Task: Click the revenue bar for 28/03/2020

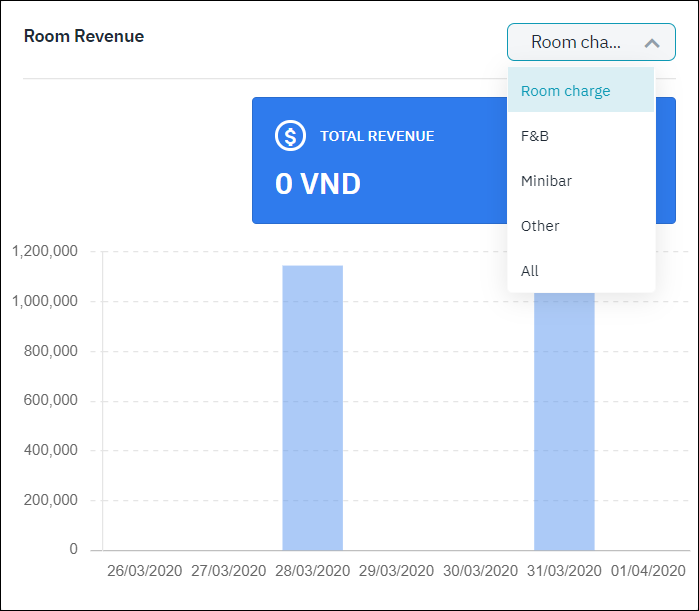Action: (x=312, y=408)
